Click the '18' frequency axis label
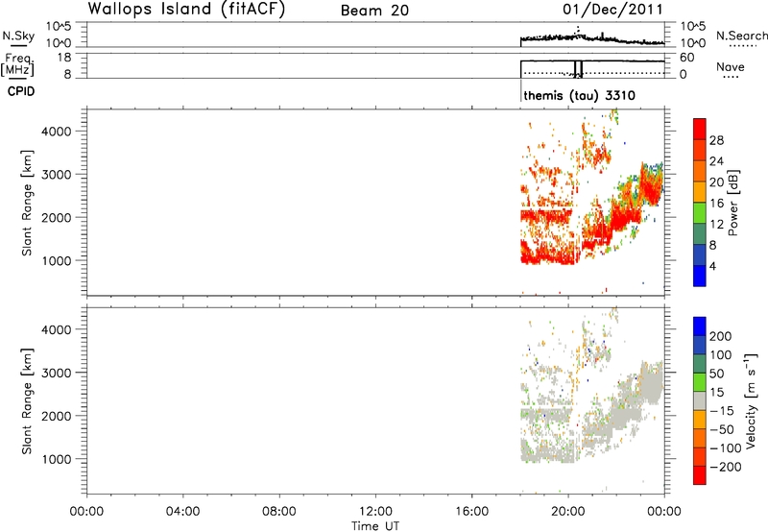Viewport: 768px width, 532px height. click(64, 58)
